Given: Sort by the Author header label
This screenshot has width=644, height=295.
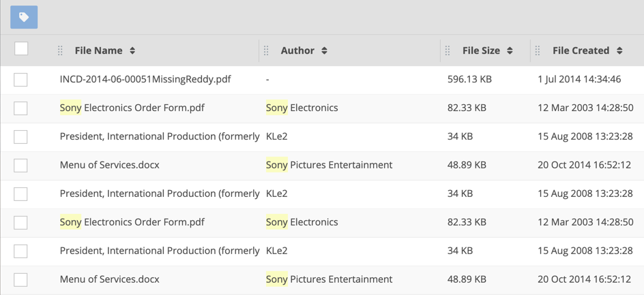Looking at the screenshot, I should tap(297, 51).
